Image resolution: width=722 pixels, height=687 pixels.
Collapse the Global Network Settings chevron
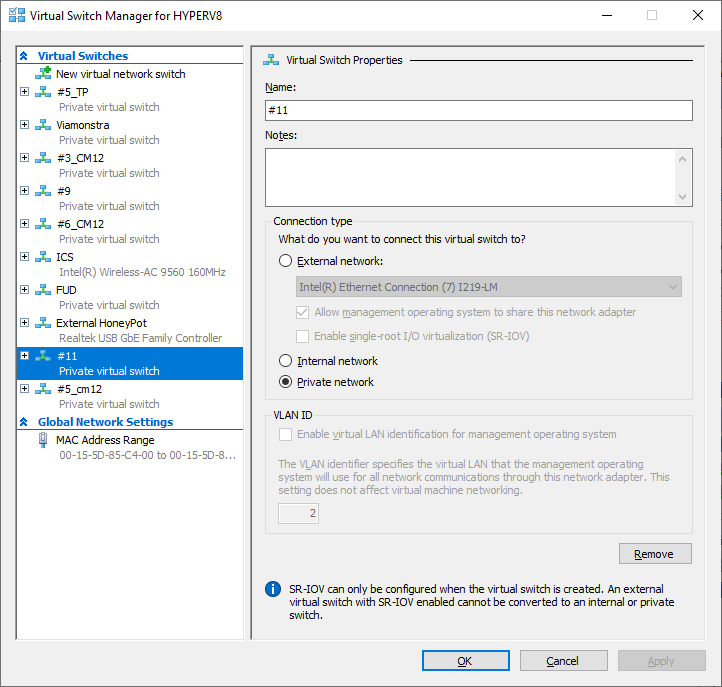point(24,422)
